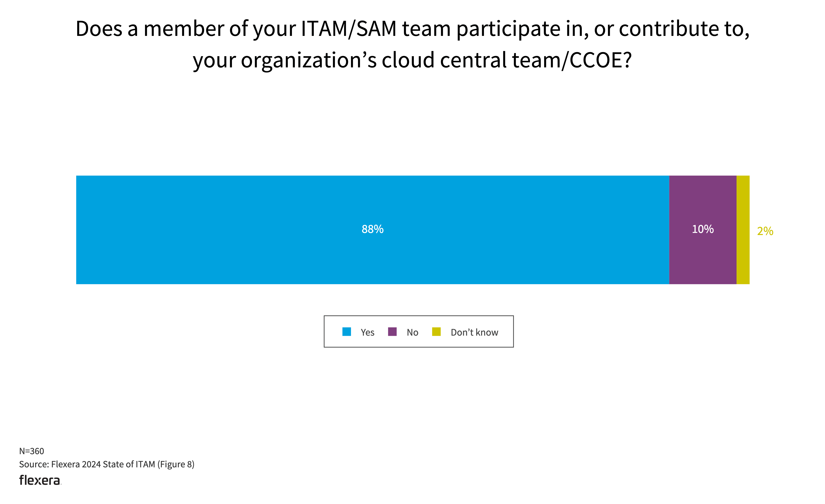This screenshot has width=825, height=504.
Task: Click the N=360 sample size note
Action: click(x=32, y=451)
